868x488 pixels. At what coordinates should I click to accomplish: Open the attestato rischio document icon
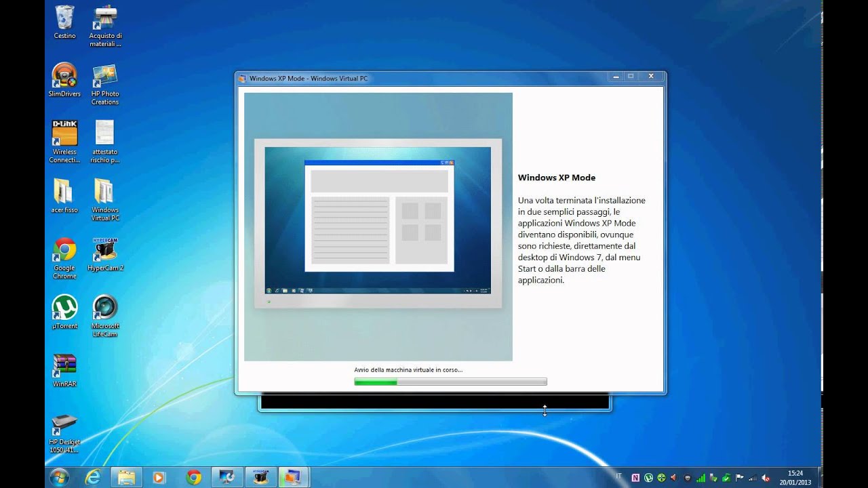pyautogui.click(x=105, y=142)
